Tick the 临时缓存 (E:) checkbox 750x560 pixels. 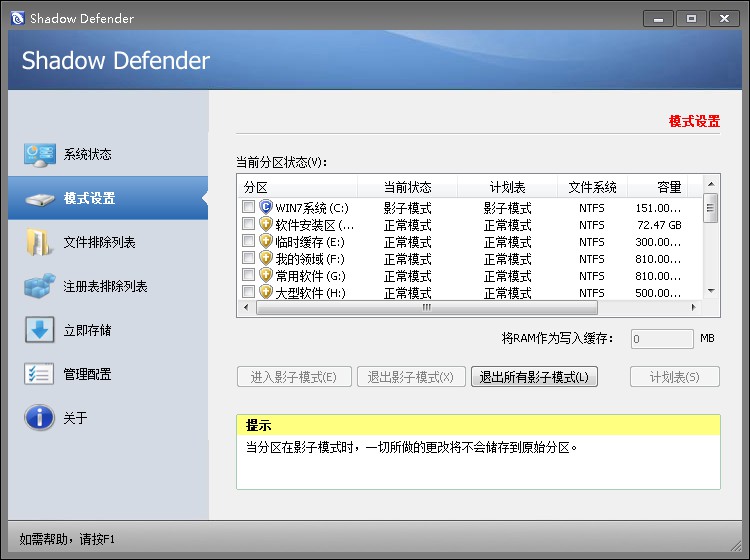pos(248,242)
